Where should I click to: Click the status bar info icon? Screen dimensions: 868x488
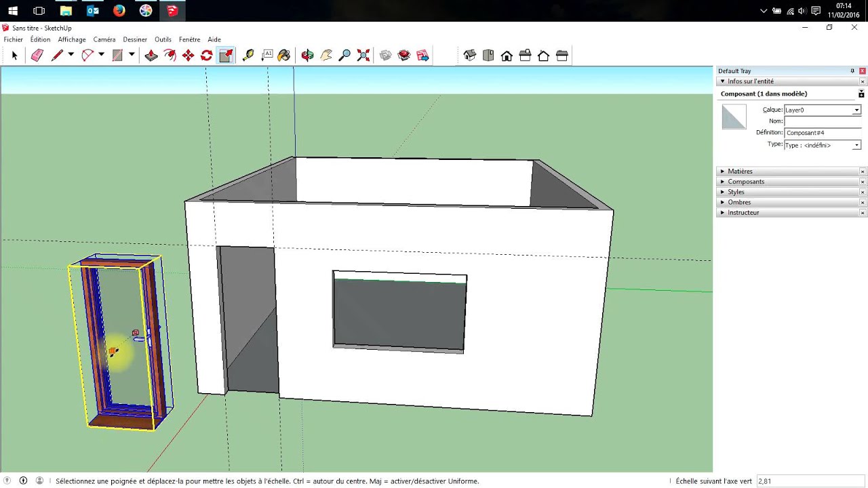[23, 481]
